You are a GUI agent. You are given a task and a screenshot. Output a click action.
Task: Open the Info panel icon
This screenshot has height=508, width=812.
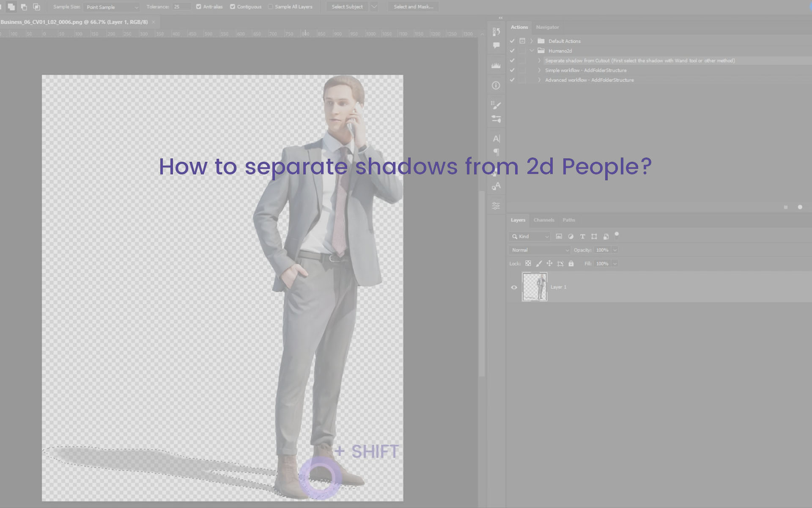[x=495, y=86]
